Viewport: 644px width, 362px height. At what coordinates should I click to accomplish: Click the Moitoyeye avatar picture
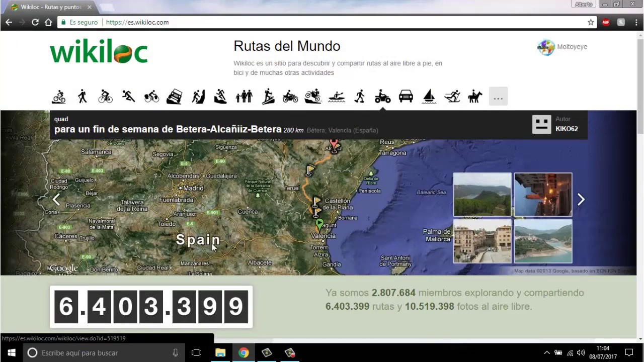click(546, 47)
